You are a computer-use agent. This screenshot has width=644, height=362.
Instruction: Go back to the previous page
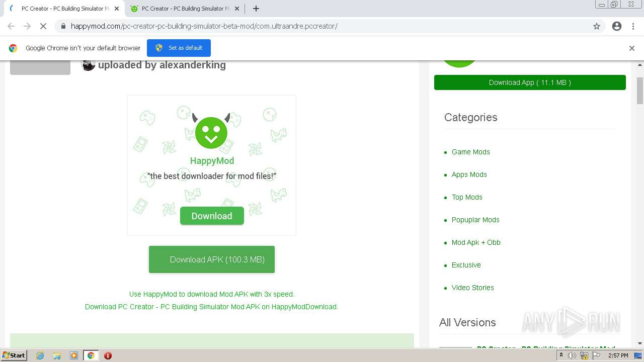(11, 26)
